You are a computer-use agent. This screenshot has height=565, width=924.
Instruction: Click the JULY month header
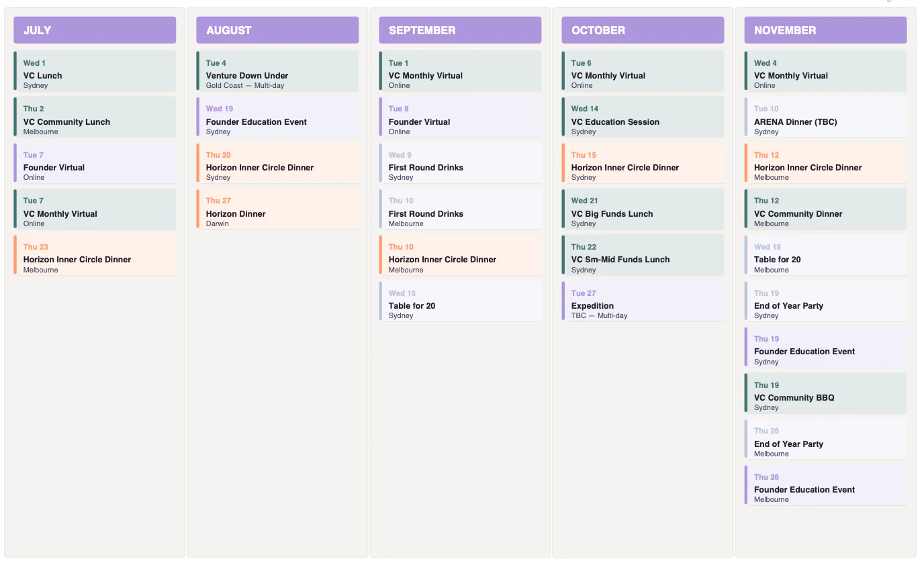coord(95,30)
